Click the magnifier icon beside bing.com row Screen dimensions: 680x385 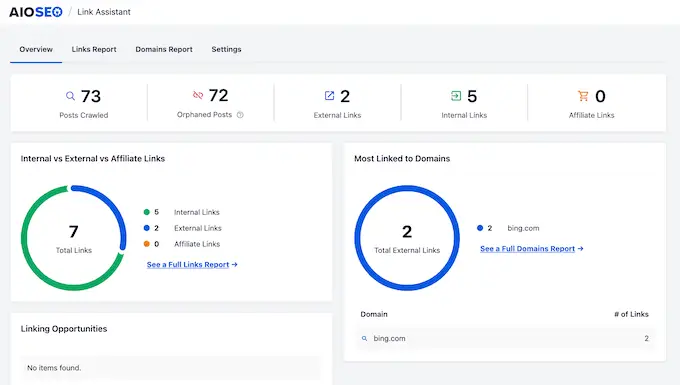click(x=364, y=338)
